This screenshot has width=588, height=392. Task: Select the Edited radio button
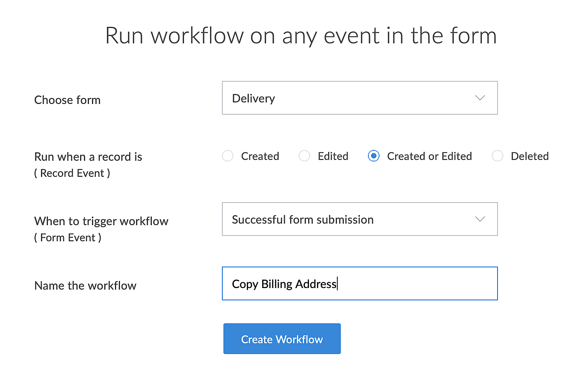(x=304, y=156)
